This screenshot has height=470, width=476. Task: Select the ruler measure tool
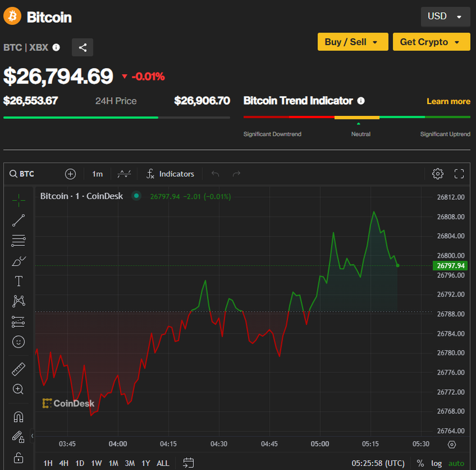(19, 369)
